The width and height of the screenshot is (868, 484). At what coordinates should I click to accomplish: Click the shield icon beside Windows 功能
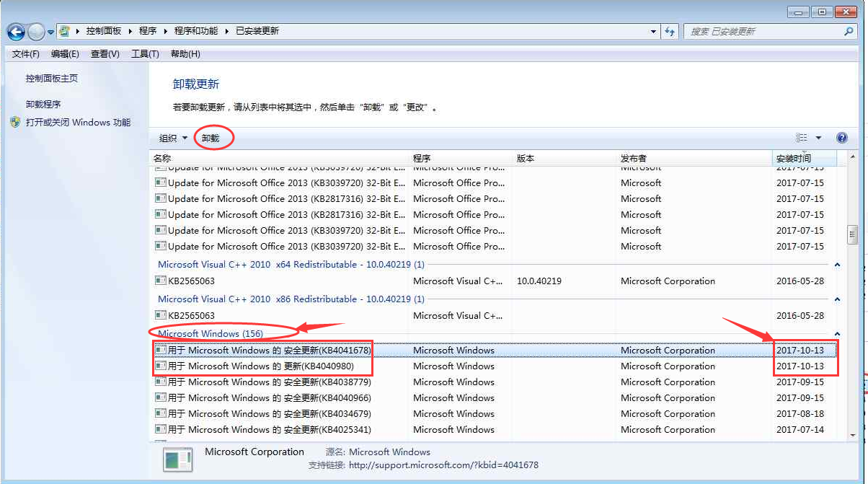click(15, 122)
